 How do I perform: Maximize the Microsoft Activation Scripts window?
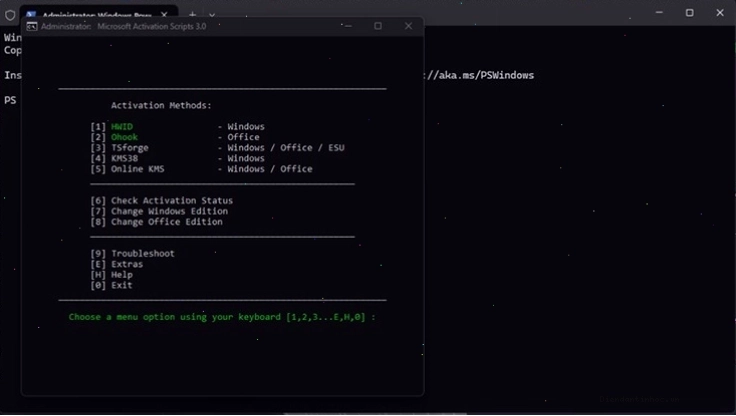pos(378,26)
